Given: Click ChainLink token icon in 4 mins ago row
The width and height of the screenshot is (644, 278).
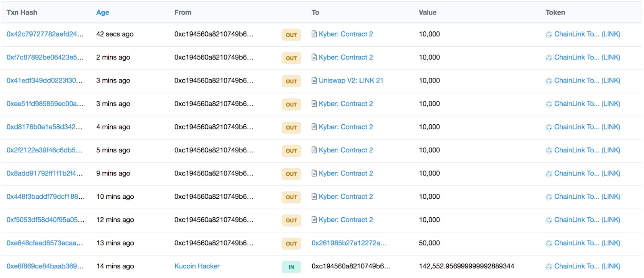Looking at the screenshot, I should click(x=549, y=128).
